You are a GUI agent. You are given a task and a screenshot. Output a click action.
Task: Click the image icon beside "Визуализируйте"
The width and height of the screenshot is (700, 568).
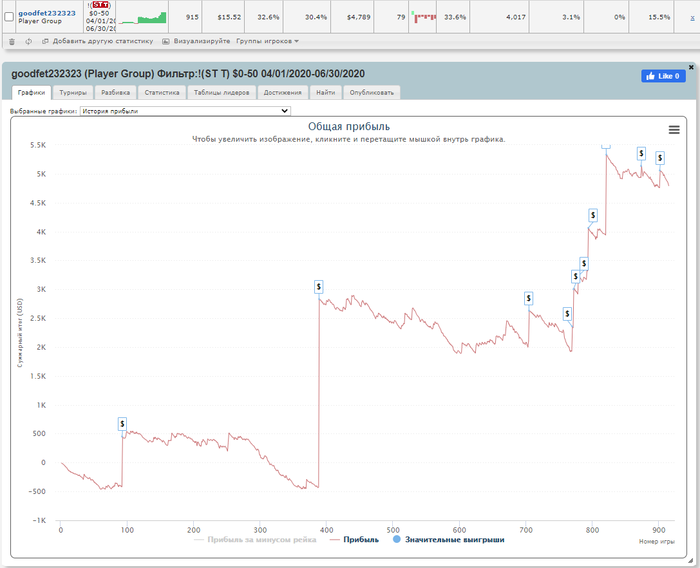click(x=166, y=42)
